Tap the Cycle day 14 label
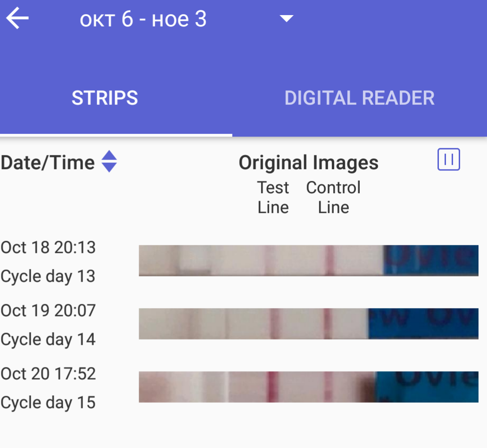Screen dimensions: 487x448 tap(48, 339)
